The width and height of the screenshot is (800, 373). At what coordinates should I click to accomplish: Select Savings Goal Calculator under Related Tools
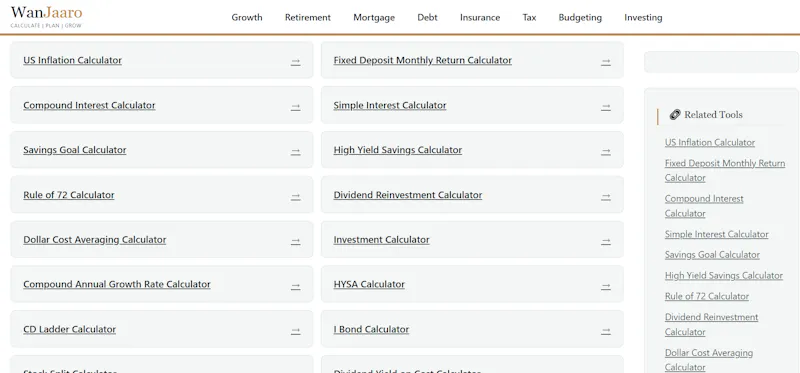coord(712,255)
